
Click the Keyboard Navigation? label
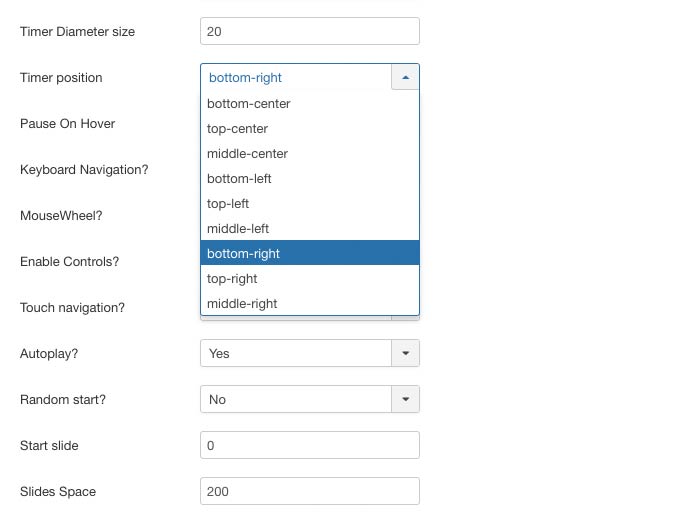tap(84, 169)
